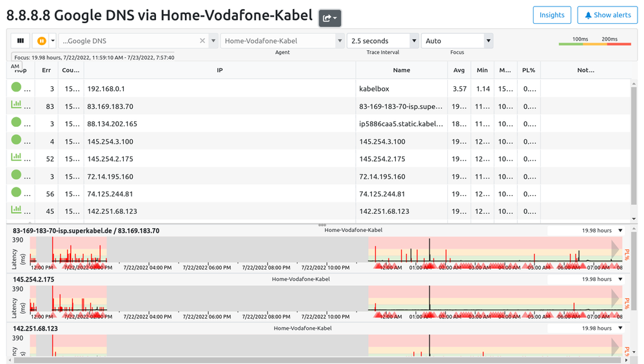The height and width of the screenshot is (364, 644).
Task: Click the 142.251.68.123 graph title
Action: click(35, 329)
